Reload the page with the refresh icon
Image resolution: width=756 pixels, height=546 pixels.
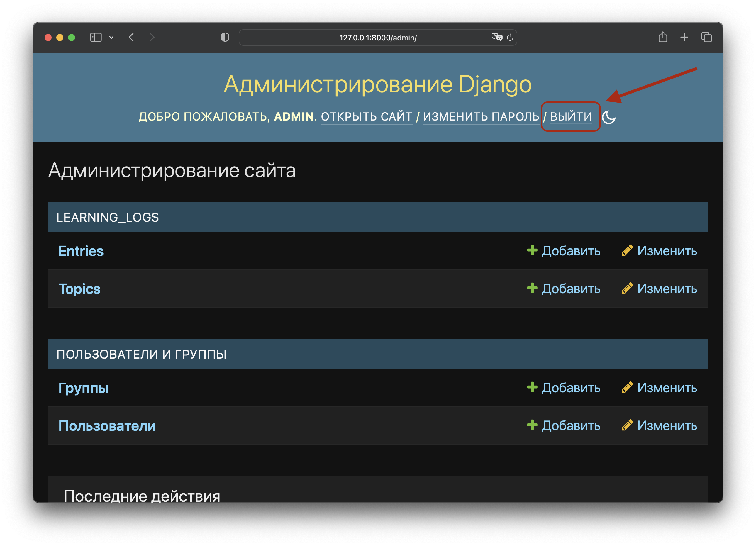[510, 37]
